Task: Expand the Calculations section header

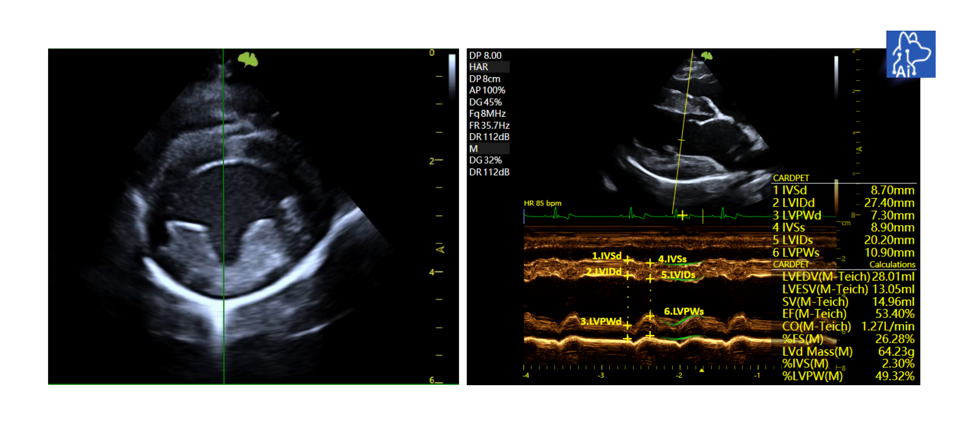Action: [x=892, y=265]
